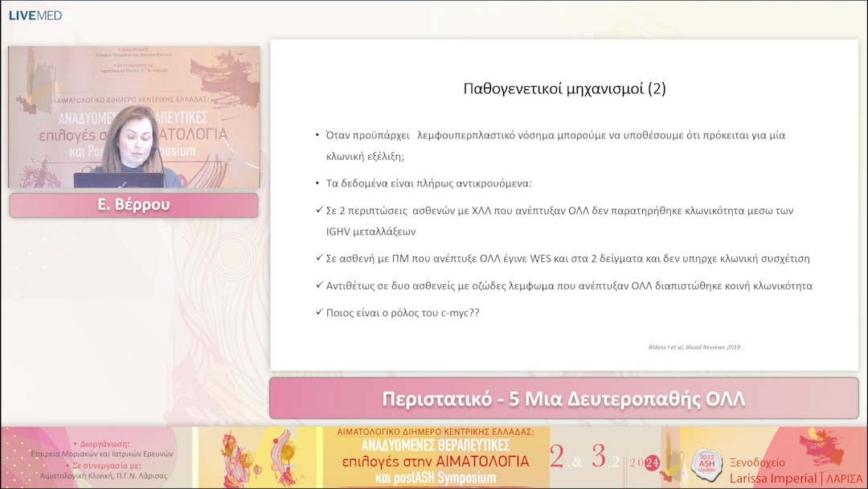Image resolution: width=868 pixels, height=489 pixels.
Task: Click the speaker name label Ε. Βέρρου
Action: [133, 205]
